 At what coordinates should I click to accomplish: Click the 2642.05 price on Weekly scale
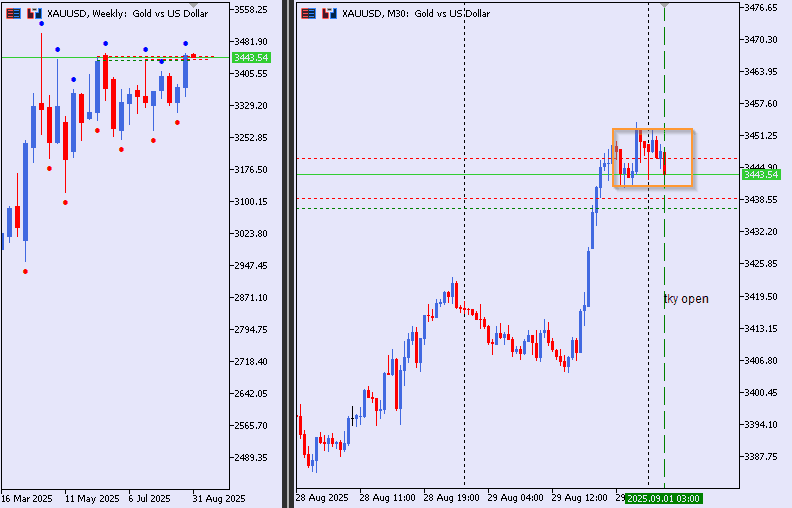(251, 393)
